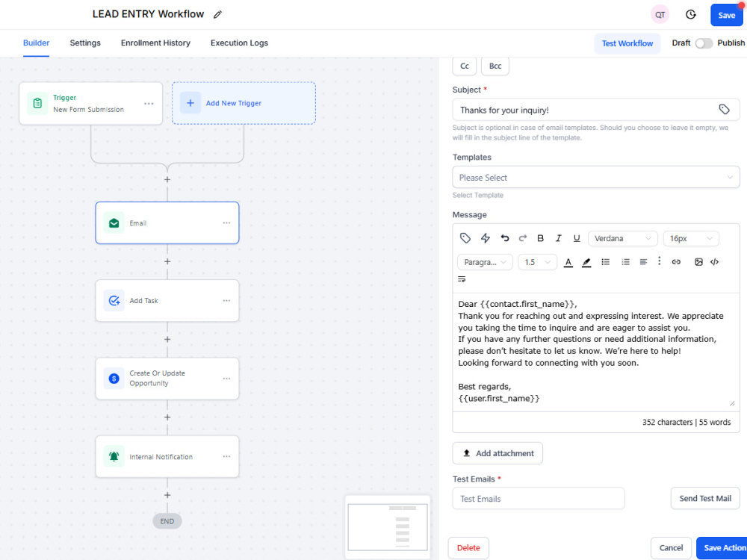The image size is (747, 560).
Task: Open the QT user avatar
Action: click(660, 15)
